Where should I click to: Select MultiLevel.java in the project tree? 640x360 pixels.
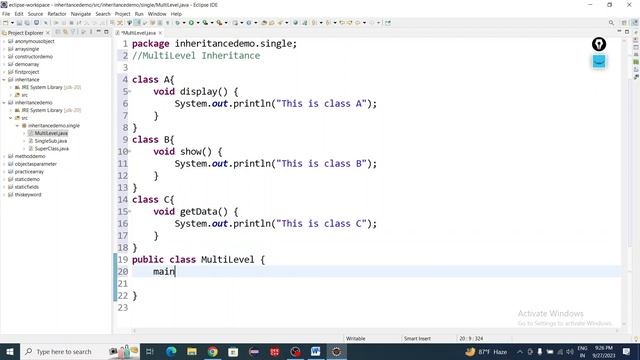coord(51,133)
